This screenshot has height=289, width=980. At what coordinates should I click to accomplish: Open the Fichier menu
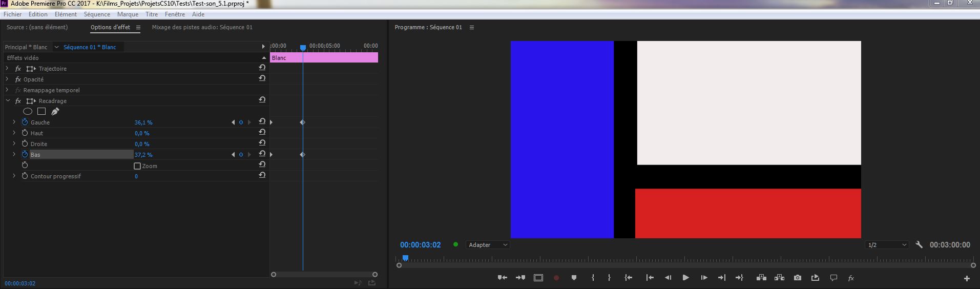pos(13,14)
